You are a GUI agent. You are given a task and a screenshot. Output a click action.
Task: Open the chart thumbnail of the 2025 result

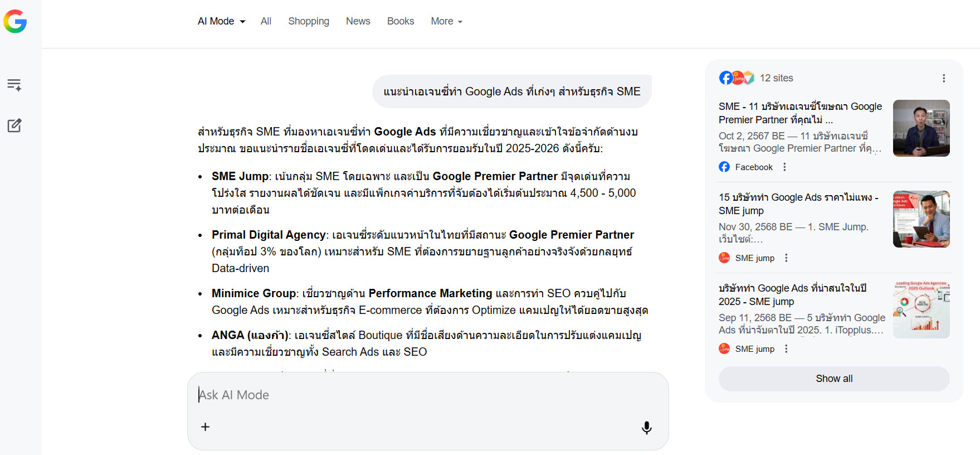[x=922, y=310]
